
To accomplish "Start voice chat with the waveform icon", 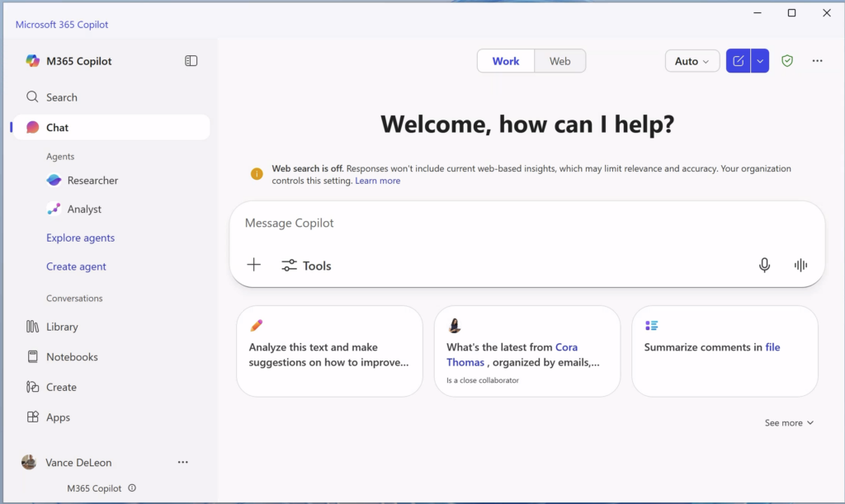I will [800, 265].
